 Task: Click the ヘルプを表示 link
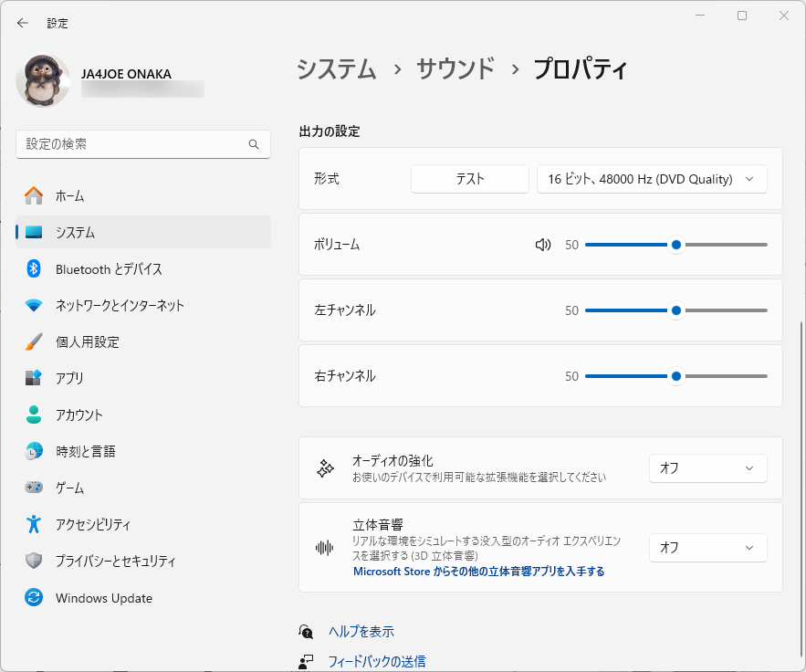coord(361,632)
